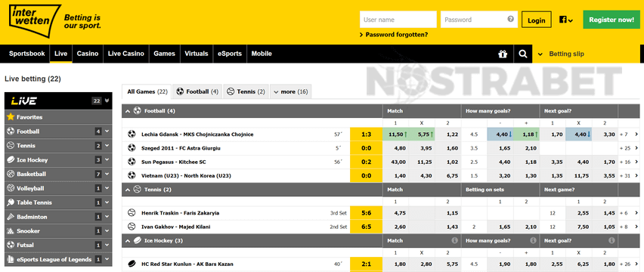The width and height of the screenshot is (644, 272).
Task: Click the Ice Hockey puck icon in sidebar
Action: tap(11, 160)
